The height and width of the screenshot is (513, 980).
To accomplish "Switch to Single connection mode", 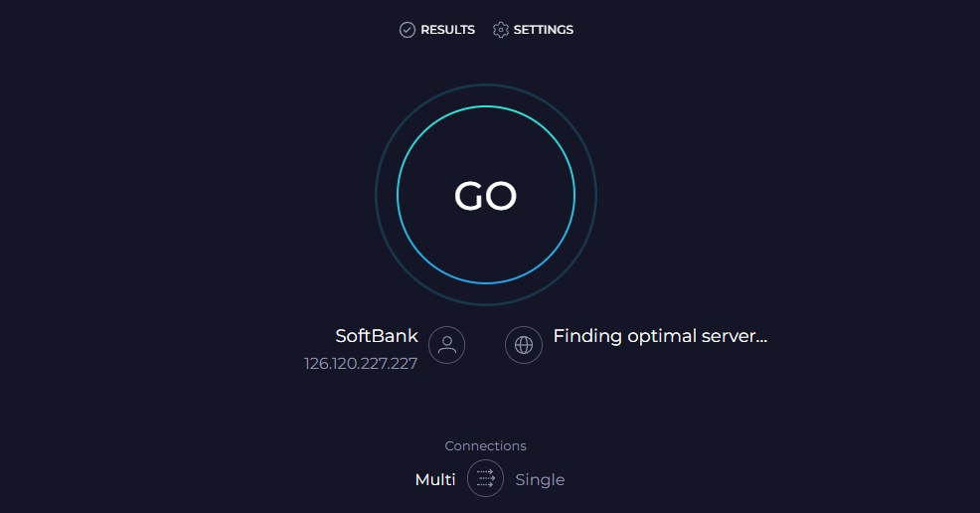I will coord(540,479).
